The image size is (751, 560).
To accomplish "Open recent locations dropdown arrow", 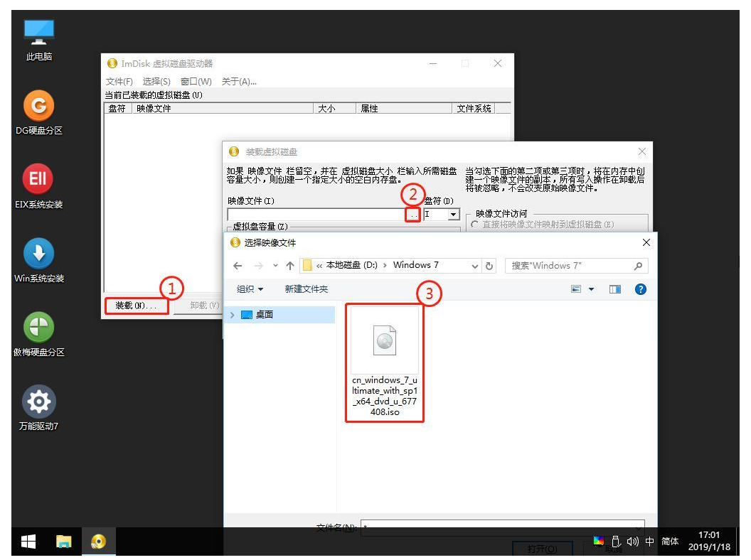I will [x=275, y=266].
